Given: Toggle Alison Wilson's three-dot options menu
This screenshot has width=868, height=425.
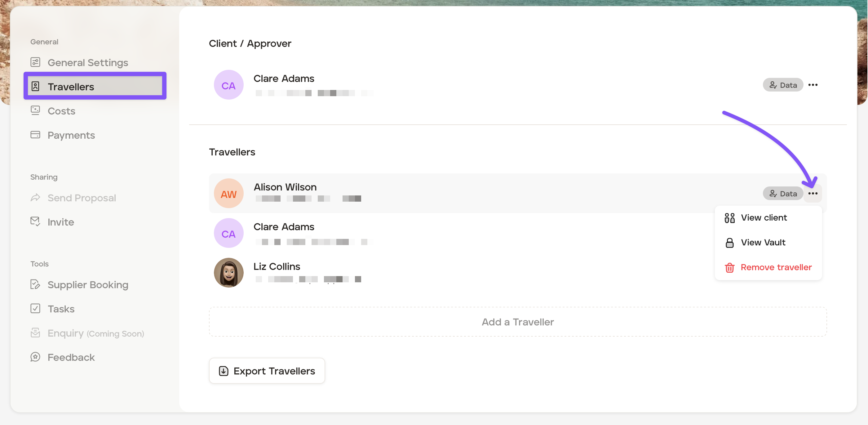Looking at the screenshot, I should pyautogui.click(x=813, y=194).
